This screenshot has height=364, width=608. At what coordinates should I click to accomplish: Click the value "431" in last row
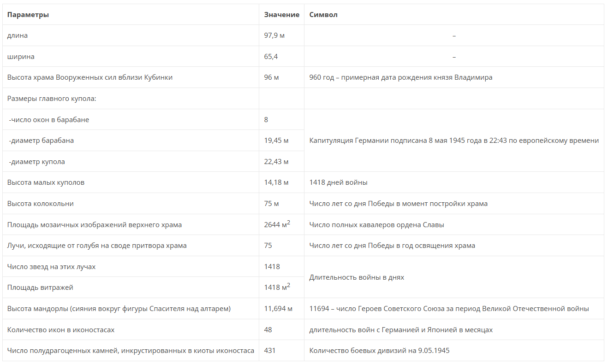pos(270,351)
